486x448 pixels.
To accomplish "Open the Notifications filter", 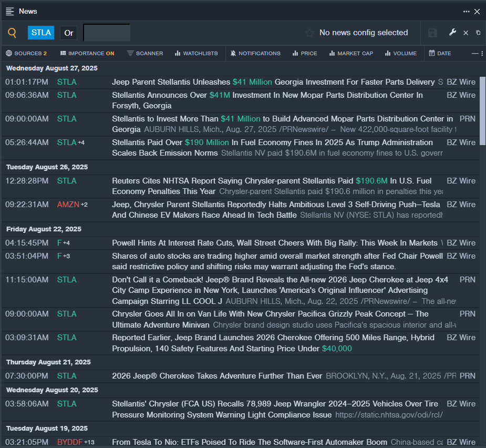I will click(x=255, y=53).
